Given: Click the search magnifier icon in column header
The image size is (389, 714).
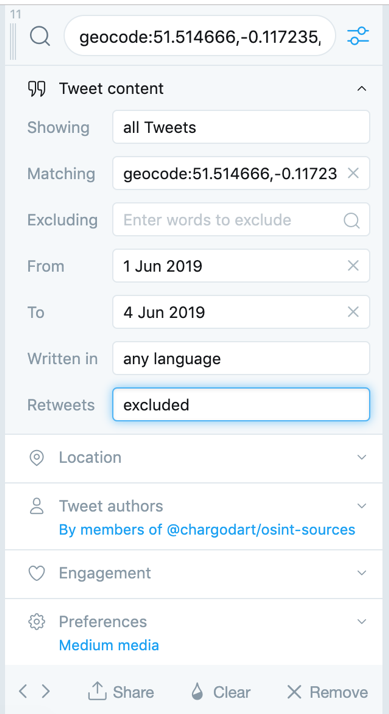Looking at the screenshot, I should (40, 36).
